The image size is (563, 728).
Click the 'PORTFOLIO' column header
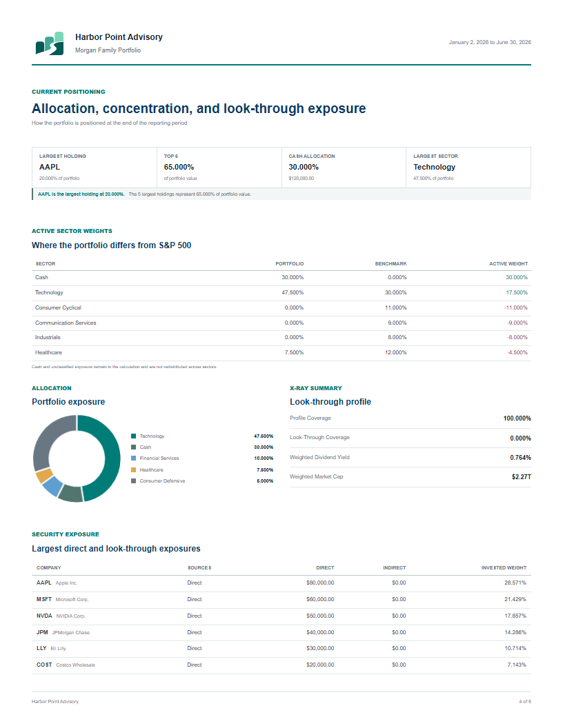point(289,264)
